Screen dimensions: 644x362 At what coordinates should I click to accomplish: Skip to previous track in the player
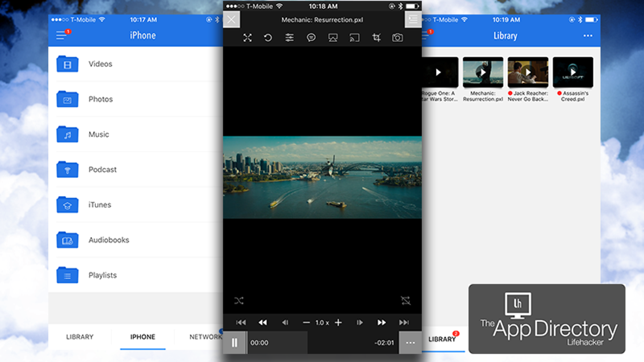click(x=241, y=323)
